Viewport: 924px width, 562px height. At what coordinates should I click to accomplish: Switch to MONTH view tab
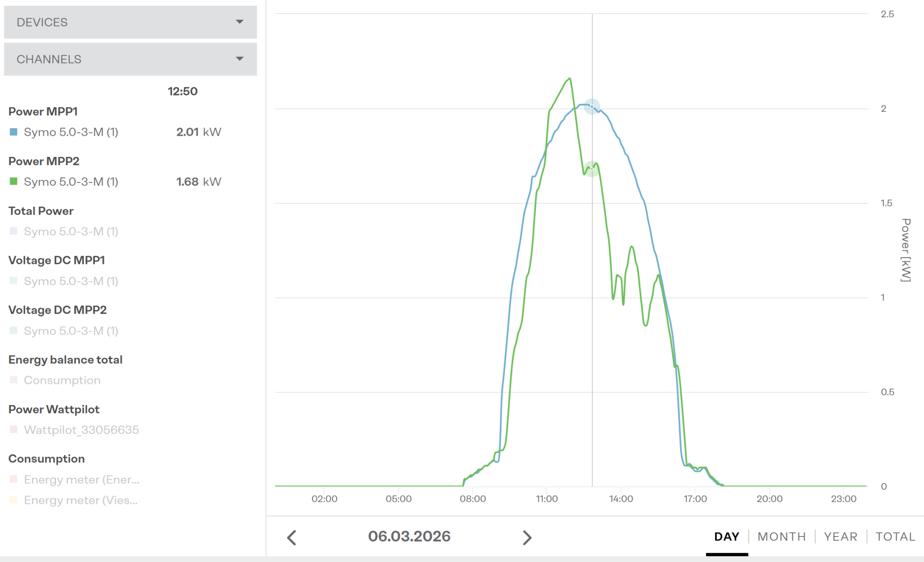click(x=781, y=536)
